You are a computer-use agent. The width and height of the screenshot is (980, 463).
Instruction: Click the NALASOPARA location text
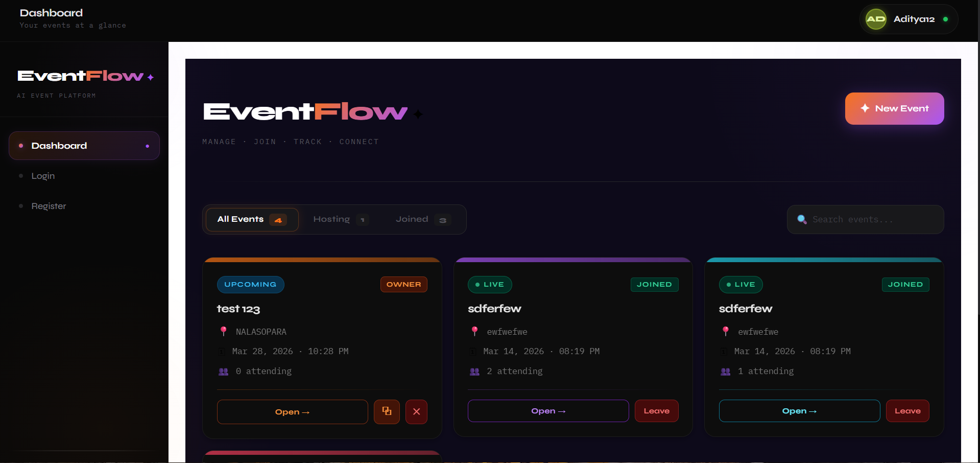pyautogui.click(x=261, y=332)
